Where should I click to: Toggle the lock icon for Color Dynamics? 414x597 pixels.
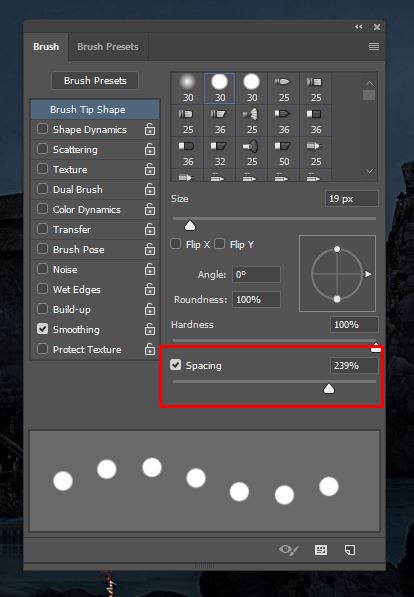150,209
